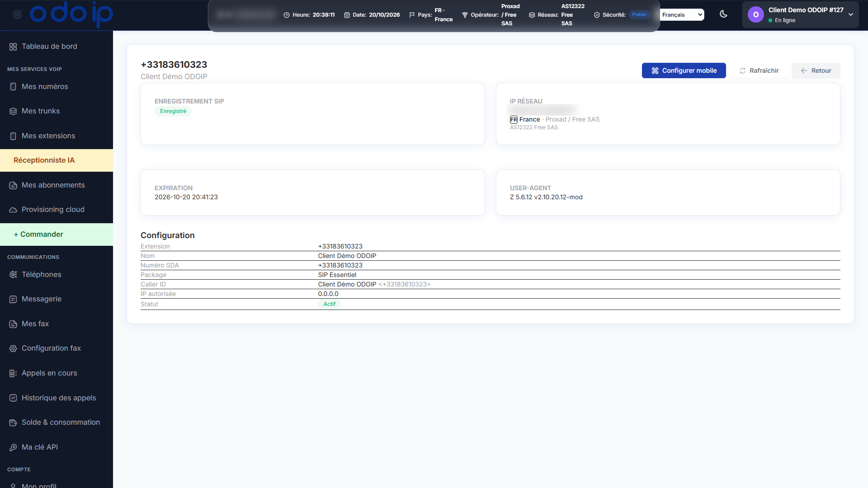
Task: Click the Messagerie icon
Action: 13,299
